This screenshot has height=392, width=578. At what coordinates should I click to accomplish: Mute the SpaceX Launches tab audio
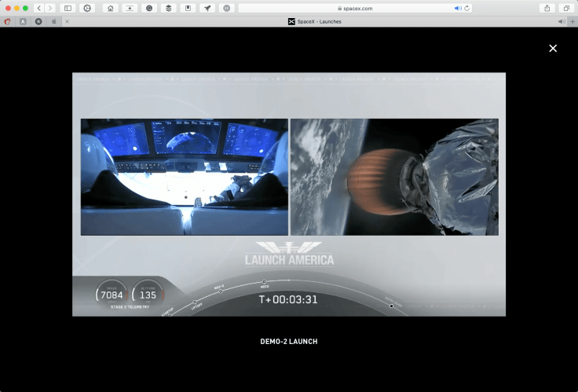pyautogui.click(x=562, y=22)
